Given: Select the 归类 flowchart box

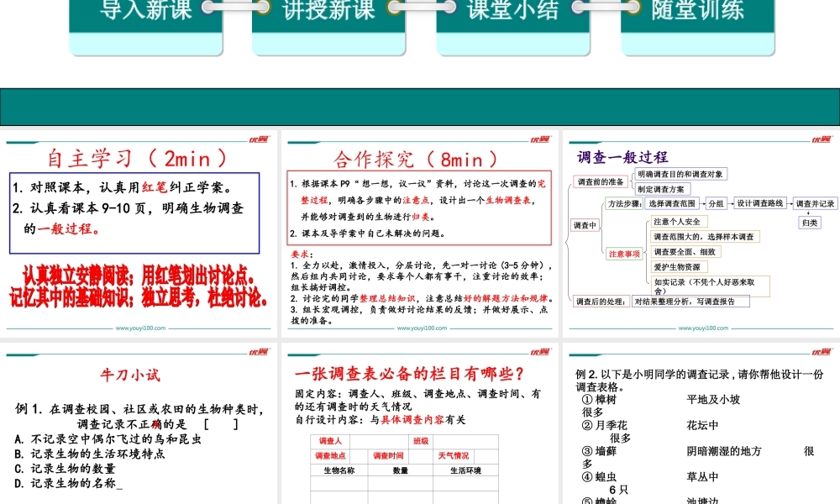Looking at the screenshot, I should (809, 223).
